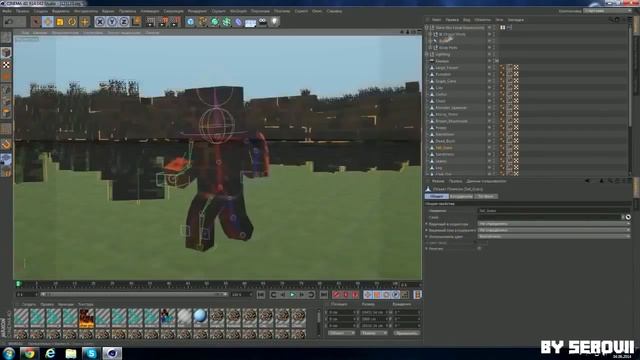Choose the Scale tool in top toolbar

point(60,22)
